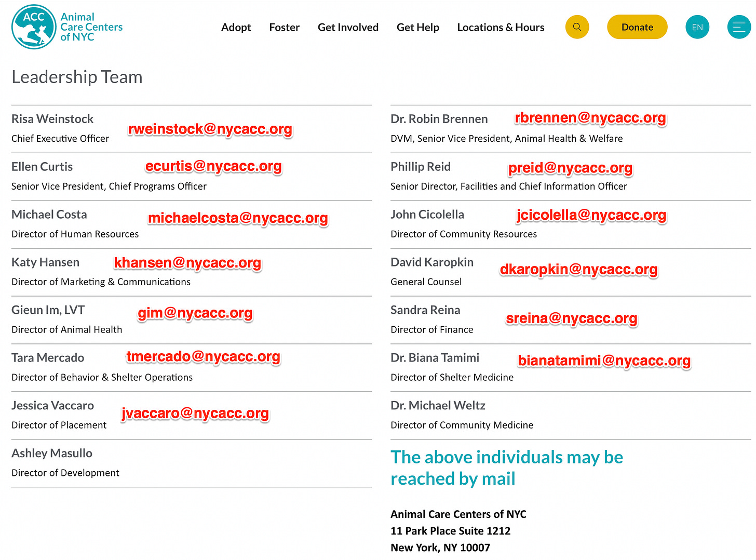Open the Adopt menu item
The image size is (756, 560).
point(236,27)
